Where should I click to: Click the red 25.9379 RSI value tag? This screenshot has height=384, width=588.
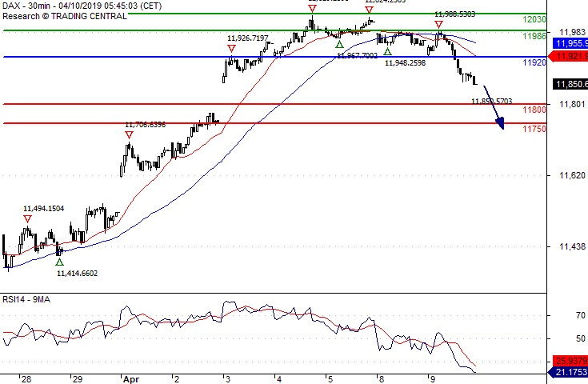pyautogui.click(x=570, y=361)
